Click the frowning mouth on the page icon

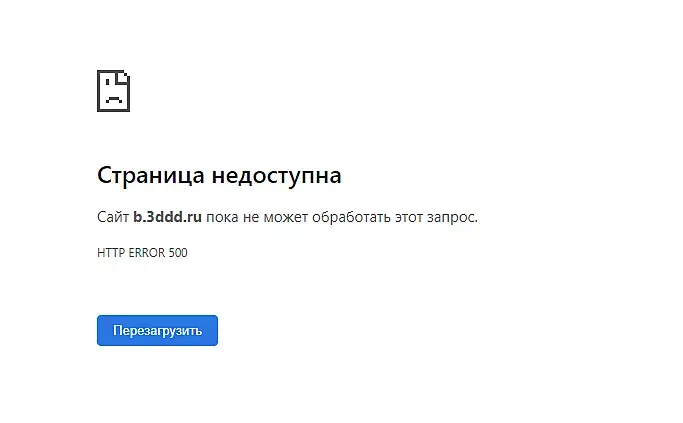click(114, 99)
